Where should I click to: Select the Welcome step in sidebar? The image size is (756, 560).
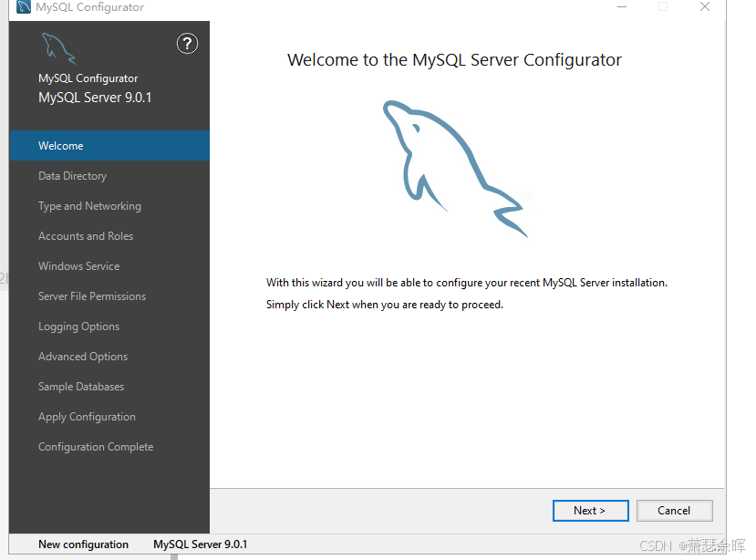point(109,146)
